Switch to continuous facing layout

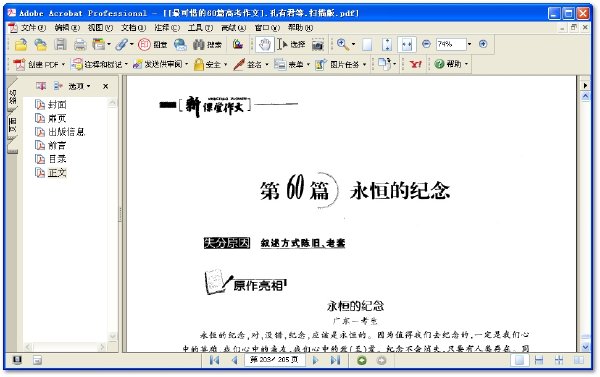click(x=559, y=360)
